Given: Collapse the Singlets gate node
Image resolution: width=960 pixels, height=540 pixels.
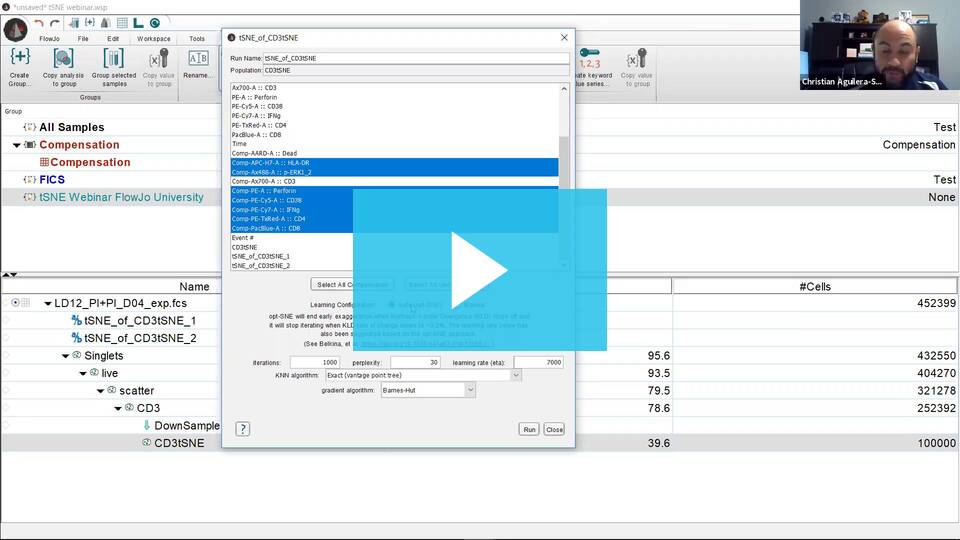Looking at the screenshot, I should 66,356.
